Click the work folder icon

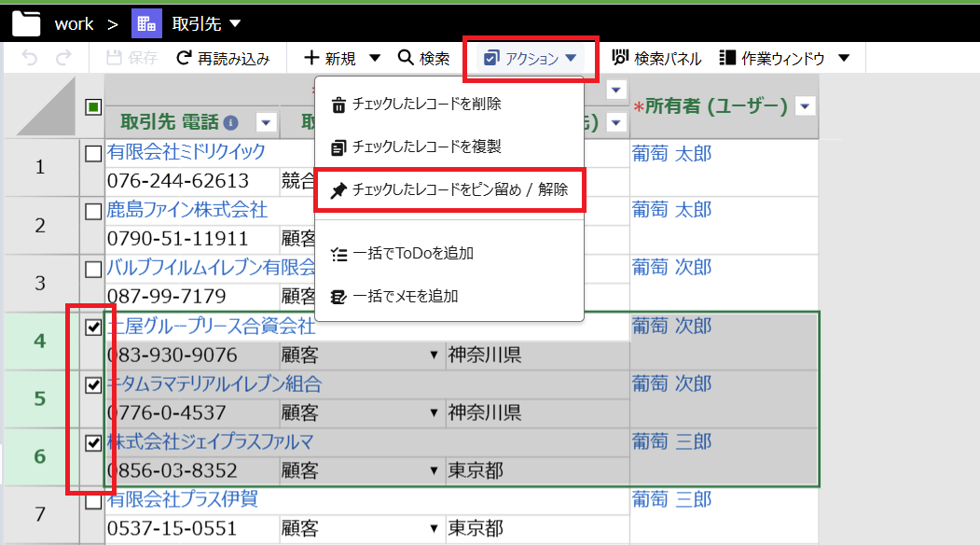[26, 23]
